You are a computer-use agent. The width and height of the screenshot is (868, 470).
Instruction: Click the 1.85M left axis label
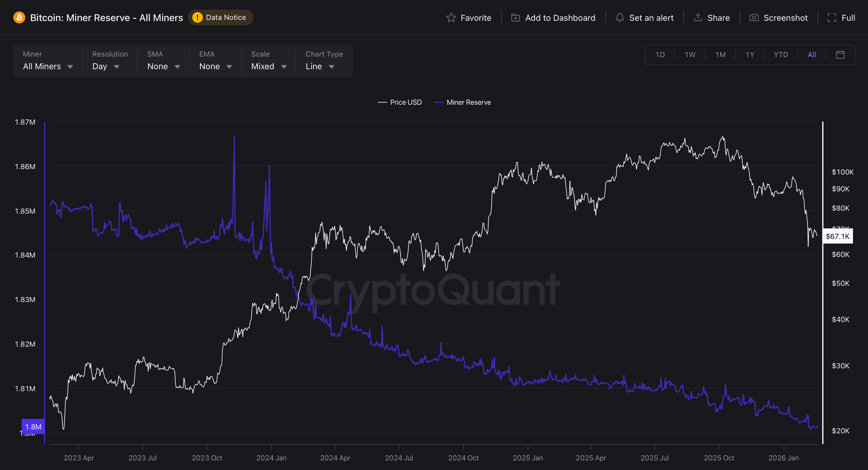click(x=25, y=211)
